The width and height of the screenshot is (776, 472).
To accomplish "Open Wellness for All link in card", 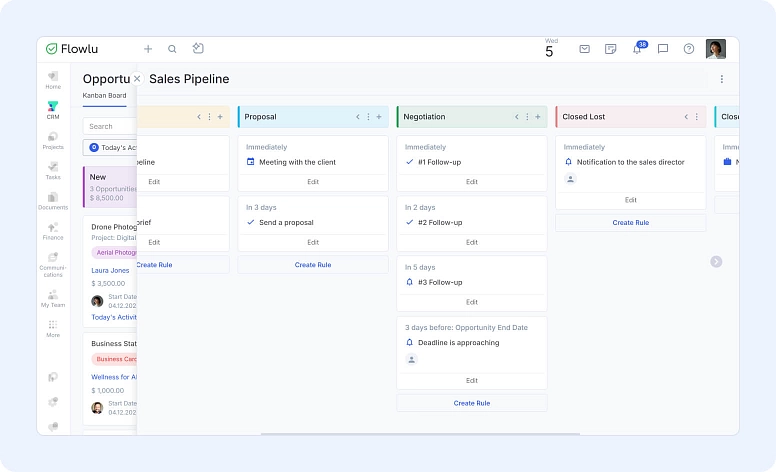I will coord(114,377).
